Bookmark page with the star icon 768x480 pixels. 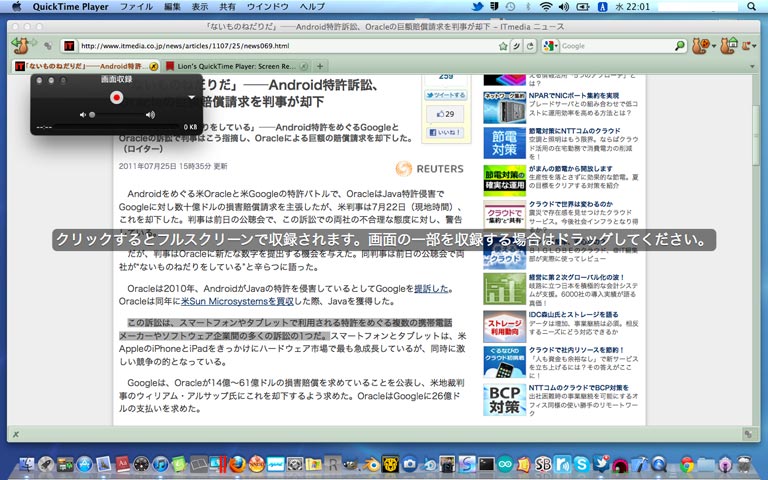[503, 46]
